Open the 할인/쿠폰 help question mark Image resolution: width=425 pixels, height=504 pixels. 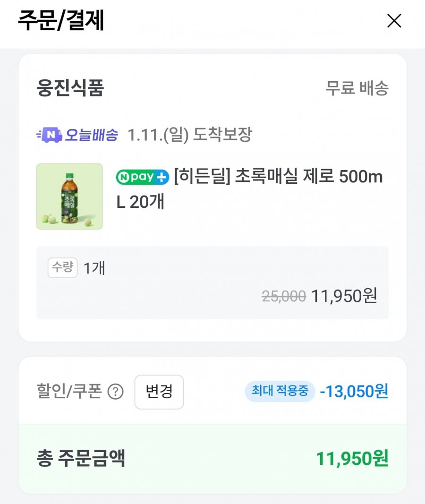coord(115,392)
